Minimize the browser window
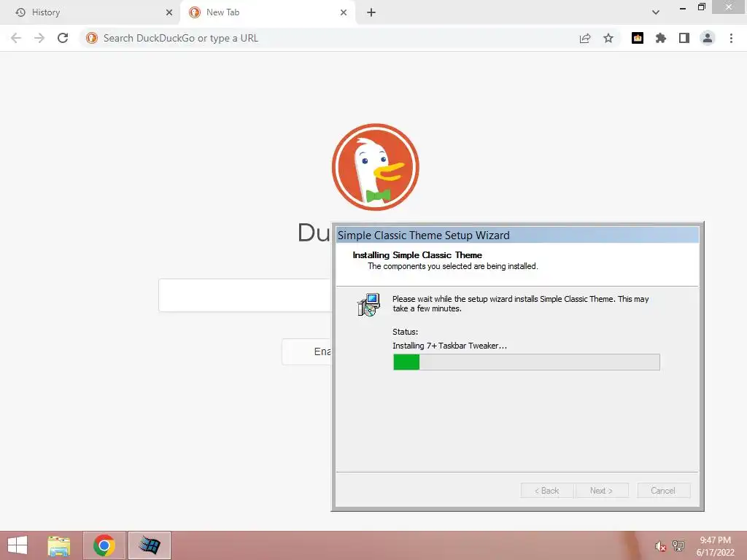Image resolution: width=747 pixels, height=560 pixels. tap(683, 7)
